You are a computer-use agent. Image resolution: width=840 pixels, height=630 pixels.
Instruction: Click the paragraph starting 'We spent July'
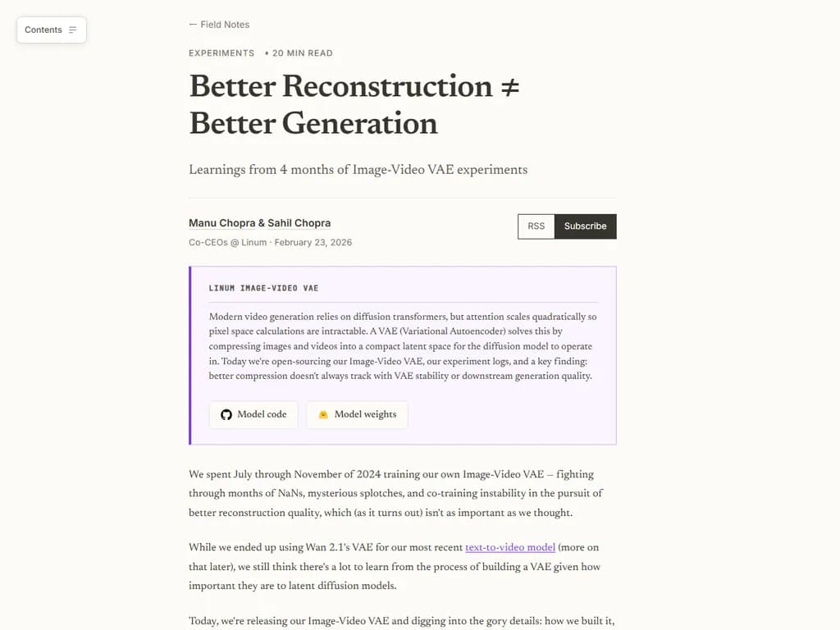coord(395,493)
